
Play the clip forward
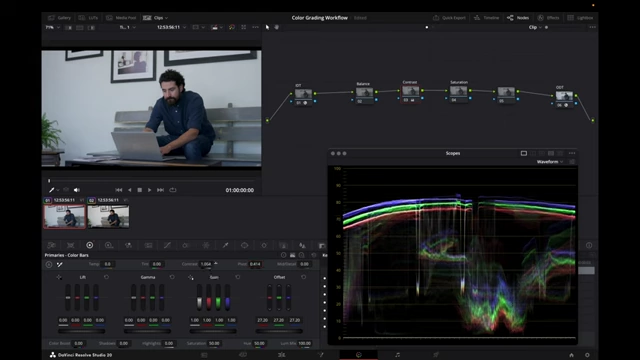pyautogui.click(x=149, y=190)
